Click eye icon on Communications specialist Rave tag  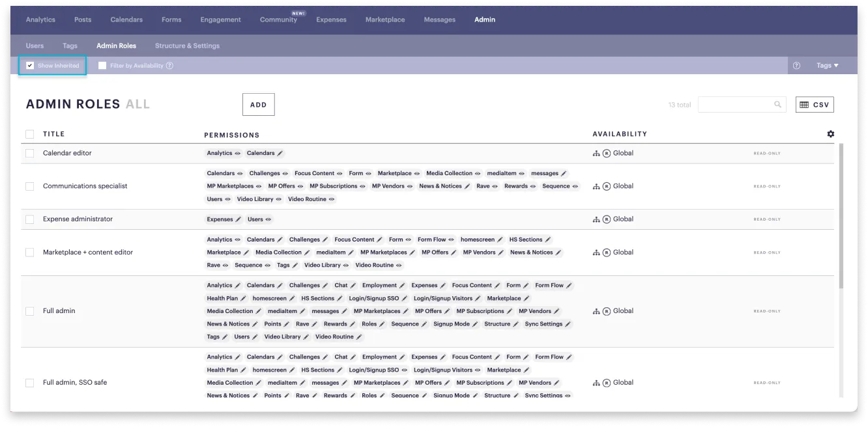pos(495,186)
